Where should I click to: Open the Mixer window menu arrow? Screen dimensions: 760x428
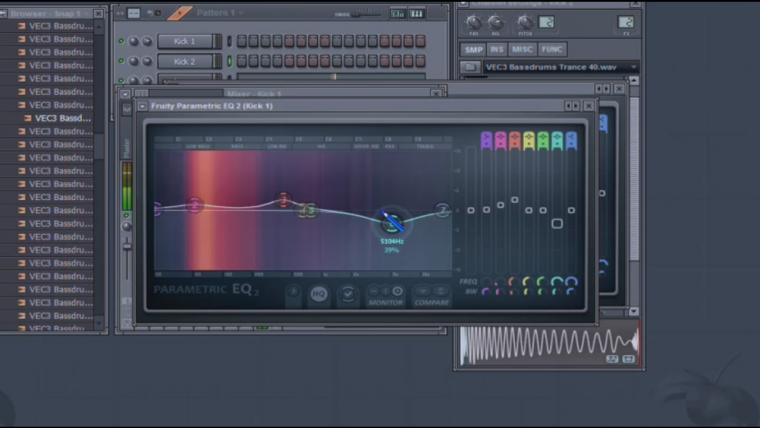coord(125,94)
